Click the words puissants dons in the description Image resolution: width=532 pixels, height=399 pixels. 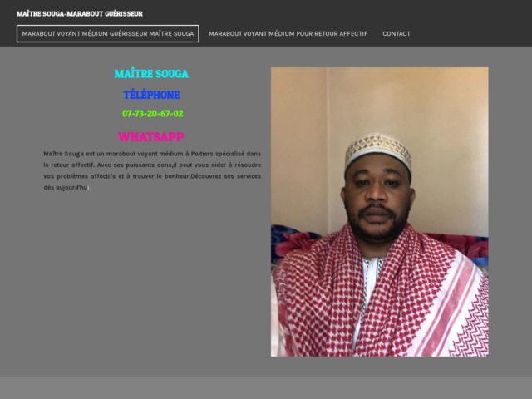coord(149,165)
